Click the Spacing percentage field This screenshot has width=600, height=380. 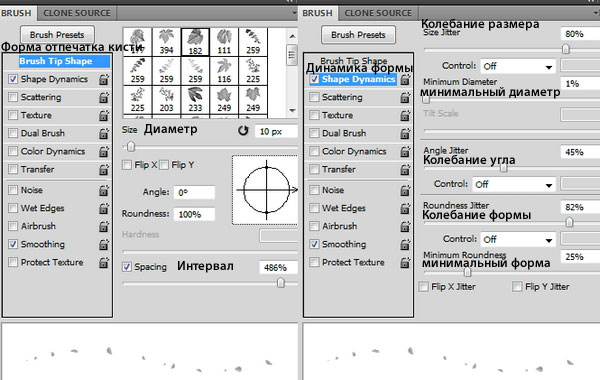[x=278, y=267]
